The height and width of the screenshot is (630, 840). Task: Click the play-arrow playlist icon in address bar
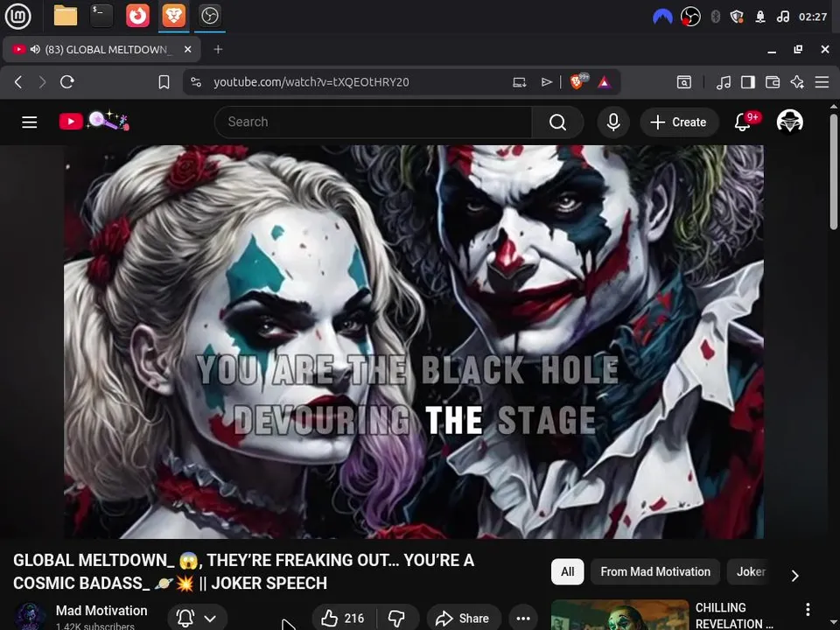(x=546, y=82)
